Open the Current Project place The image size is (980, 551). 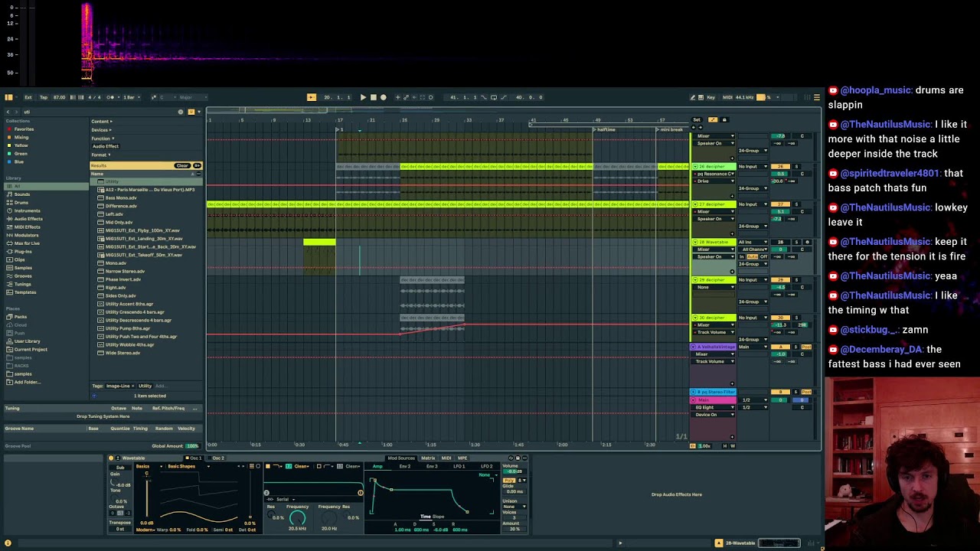tap(30, 350)
